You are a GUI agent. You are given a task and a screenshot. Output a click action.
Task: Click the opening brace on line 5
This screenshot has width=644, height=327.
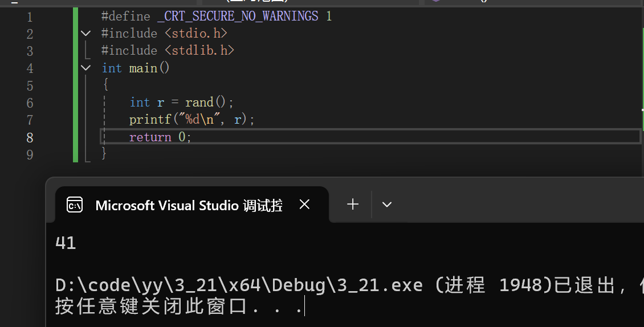click(105, 85)
